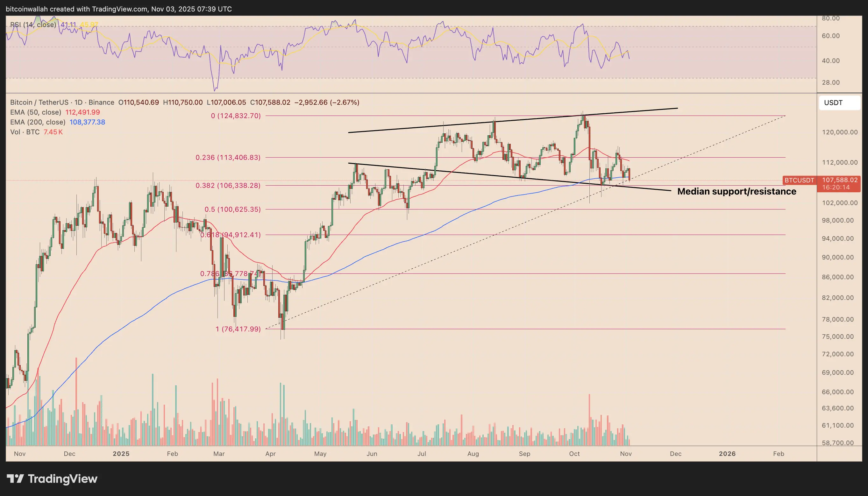Click the red BTCUSDT price tag

799,181
